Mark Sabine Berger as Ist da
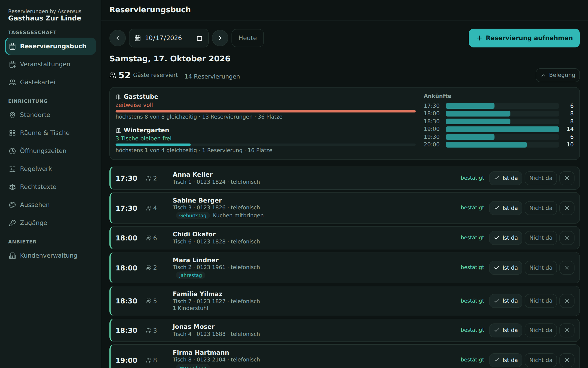This screenshot has width=588, height=368. [x=506, y=208]
